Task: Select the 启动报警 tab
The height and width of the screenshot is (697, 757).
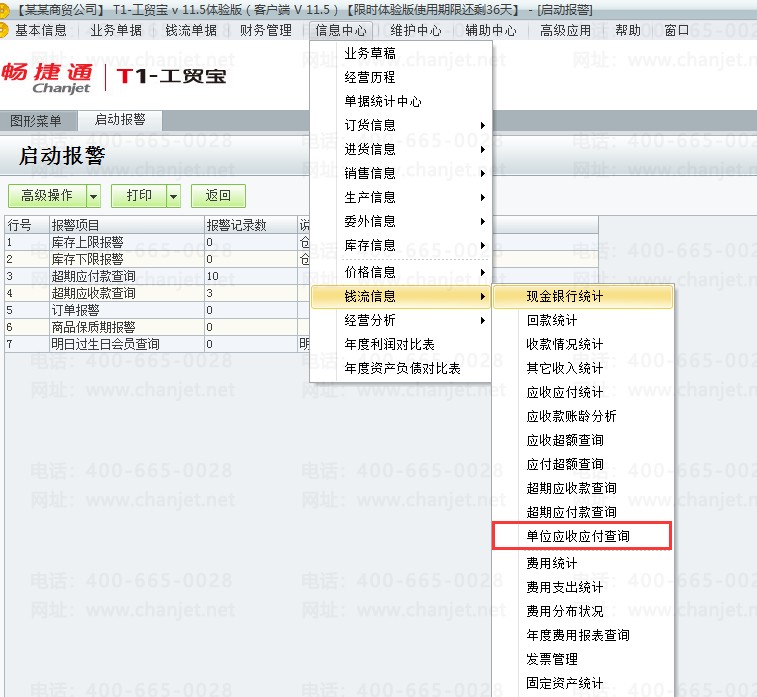Action: pyautogui.click(x=120, y=120)
